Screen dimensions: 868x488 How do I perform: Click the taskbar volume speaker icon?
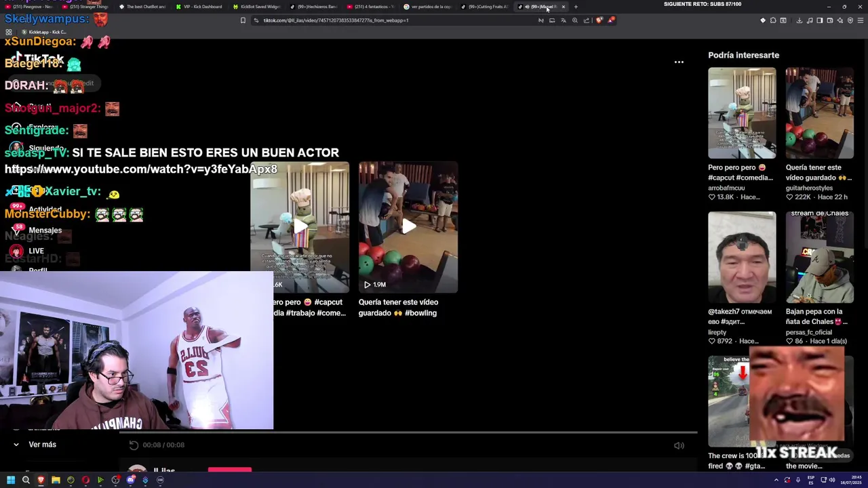pyautogui.click(x=832, y=480)
